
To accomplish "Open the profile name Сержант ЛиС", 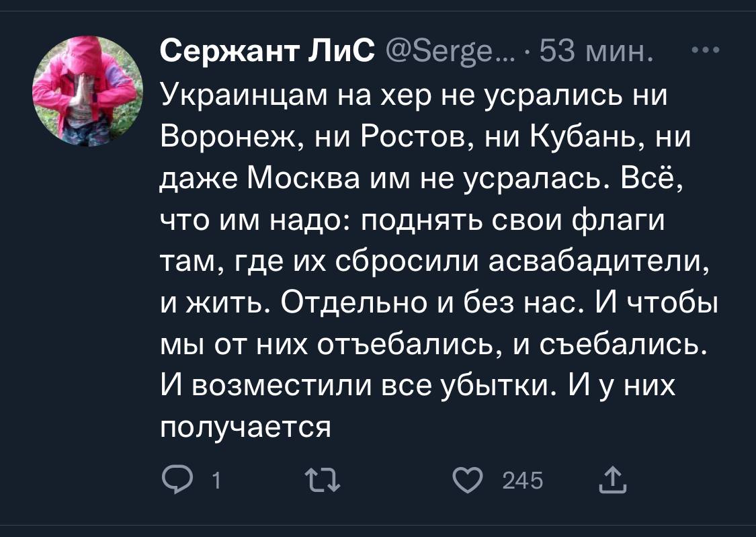I will tap(268, 50).
